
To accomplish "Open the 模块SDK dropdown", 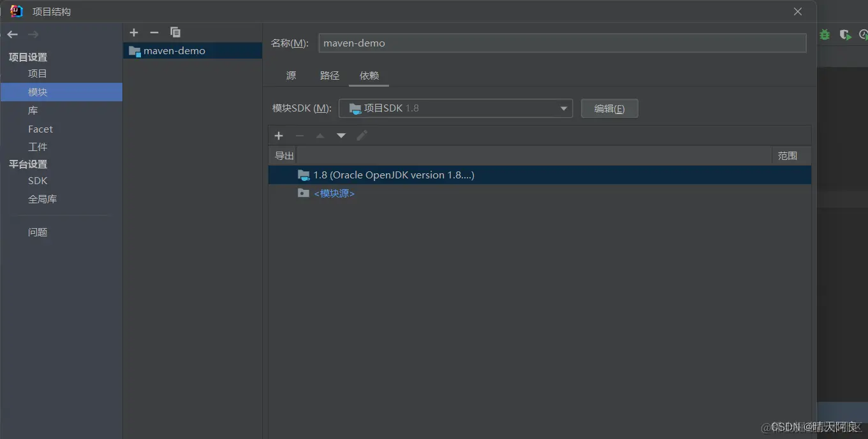I will coord(455,108).
